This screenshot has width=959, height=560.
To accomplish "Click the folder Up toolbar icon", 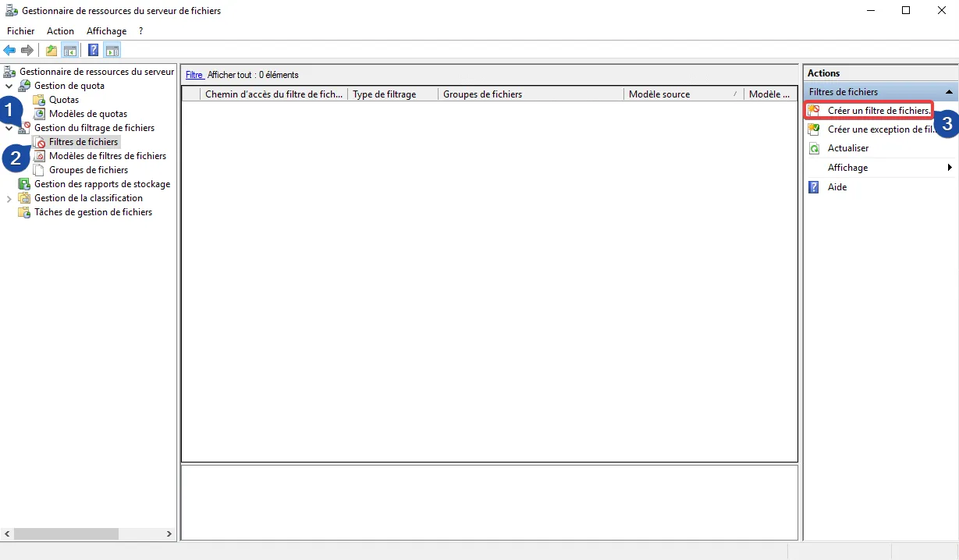I will pyautogui.click(x=52, y=51).
